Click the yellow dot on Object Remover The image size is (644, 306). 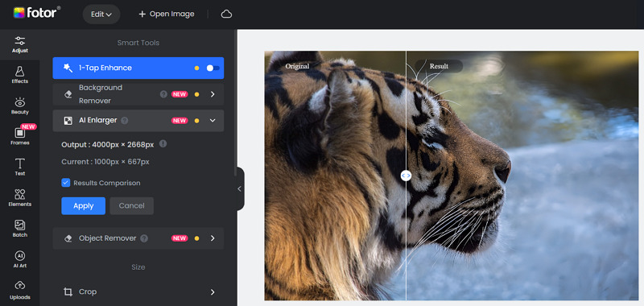(196, 238)
